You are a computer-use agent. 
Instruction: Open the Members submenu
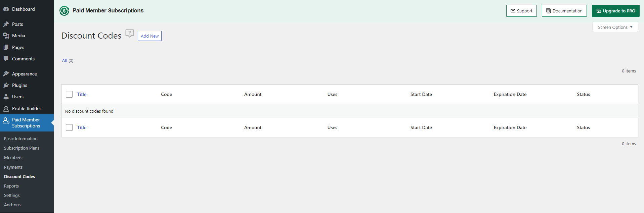(x=13, y=157)
